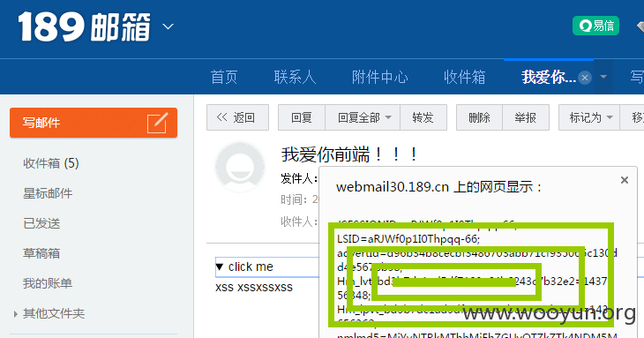Close the webmail30.189.cn alert dialog

625,180
